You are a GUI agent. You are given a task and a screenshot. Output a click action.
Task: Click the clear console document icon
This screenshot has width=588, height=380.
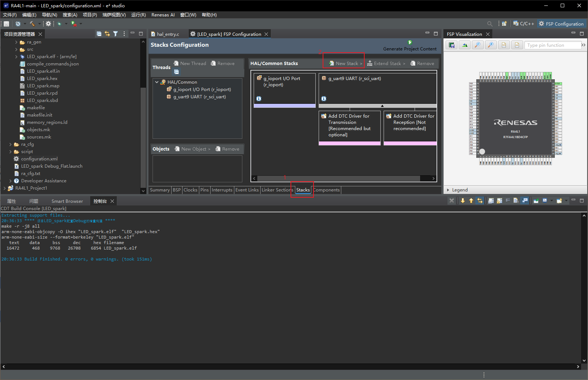(516, 201)
